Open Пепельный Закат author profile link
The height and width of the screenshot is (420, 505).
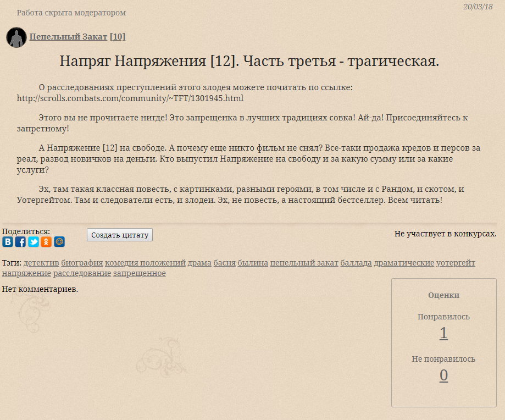pos(68,37)
